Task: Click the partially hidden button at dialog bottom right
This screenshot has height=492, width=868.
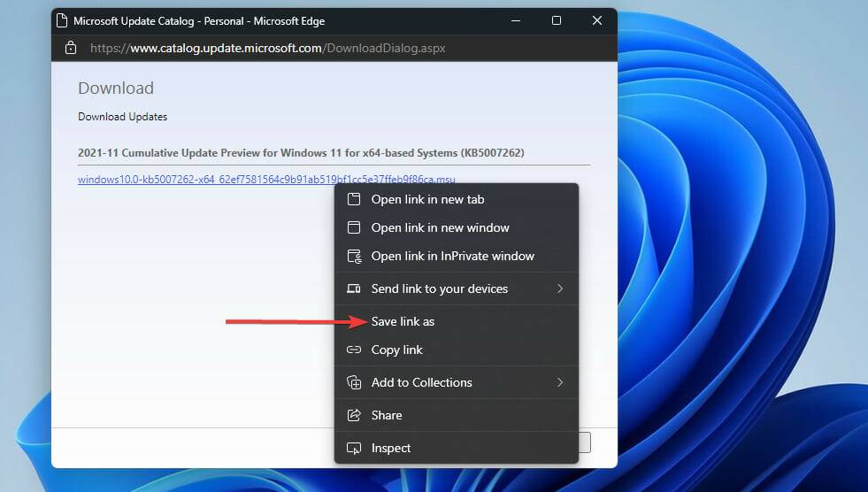Action: (584, 442)
